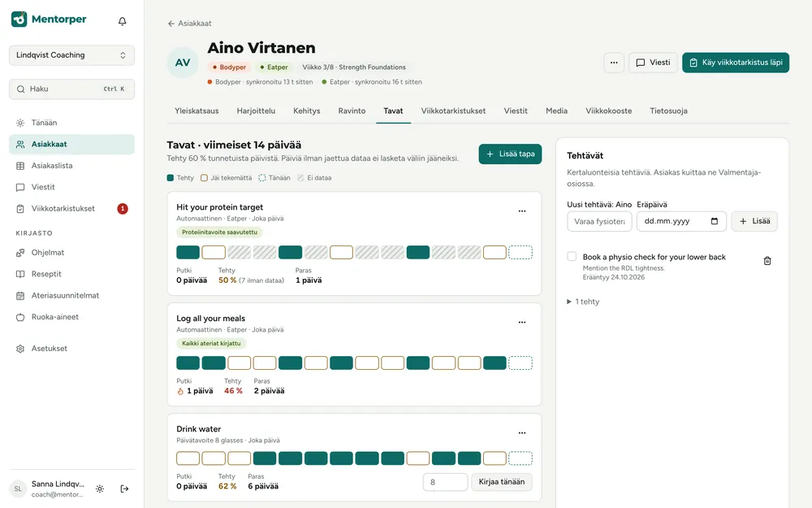Open the notifications bell
This screenshot has width=812, height=508.
pyautogui.click(x=123, y=21)
